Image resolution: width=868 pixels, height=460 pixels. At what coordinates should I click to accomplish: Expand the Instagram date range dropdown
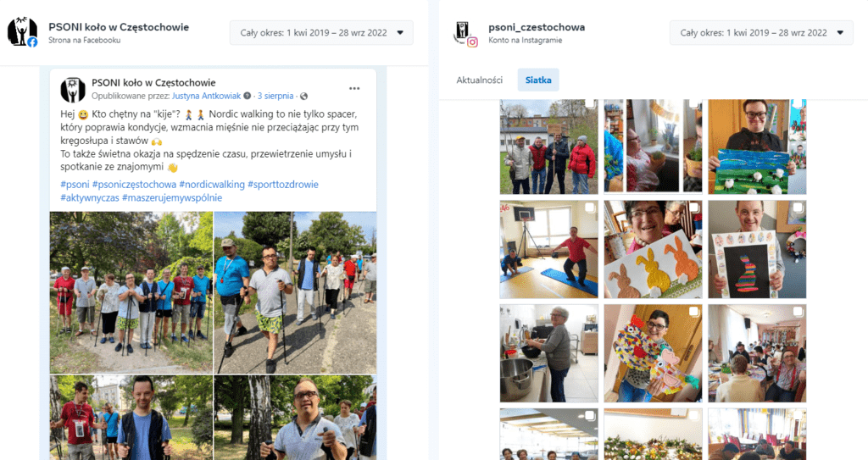[x=761, y=33]
